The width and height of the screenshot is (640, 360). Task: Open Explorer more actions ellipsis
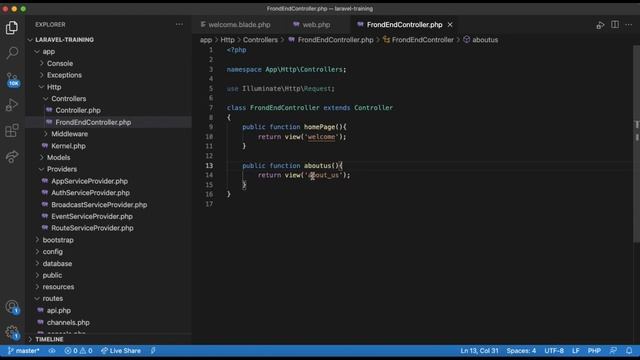click(179, 24)
